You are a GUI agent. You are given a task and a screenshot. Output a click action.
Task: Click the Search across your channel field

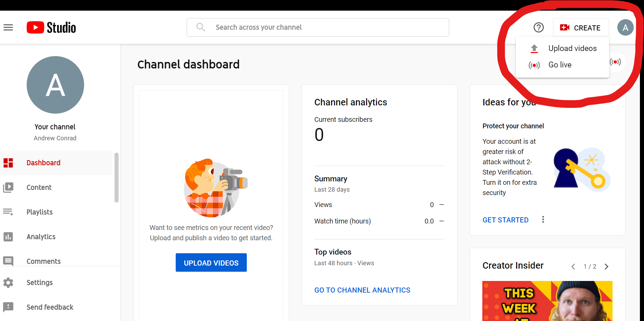(x=318, y=27)
